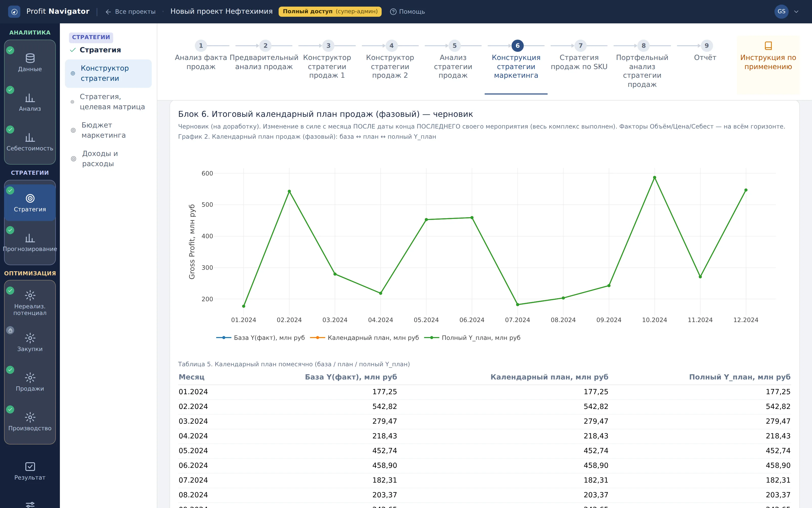The width and height of the screenshot is (812, 508).
Task: Open Доходы и расходы menu item
Action: pyautogui.click(x=108, y=158)
